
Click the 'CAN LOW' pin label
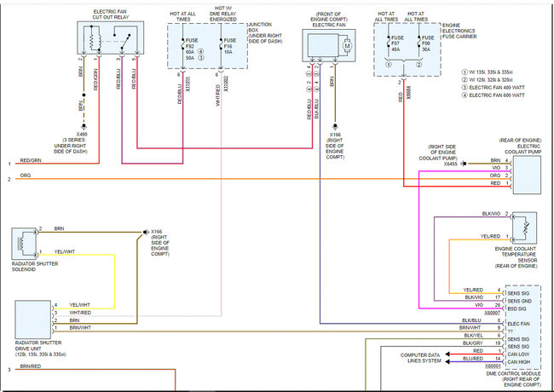518,355
